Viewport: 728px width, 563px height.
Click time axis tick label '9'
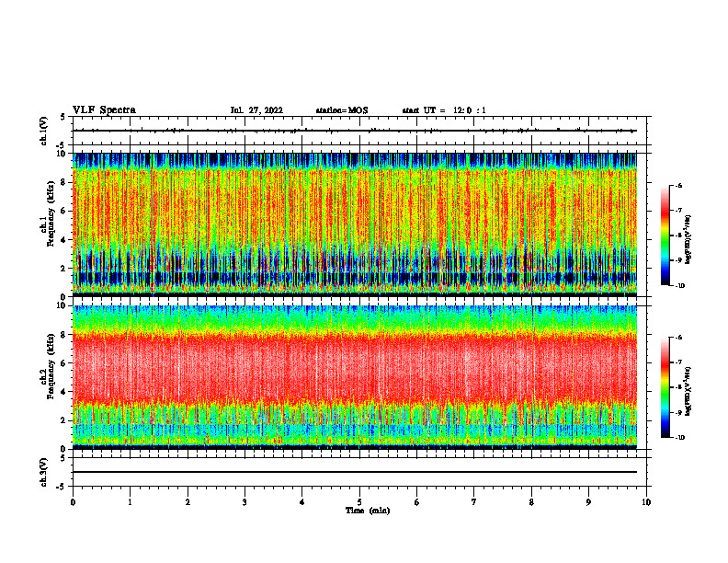click(588, 502)
